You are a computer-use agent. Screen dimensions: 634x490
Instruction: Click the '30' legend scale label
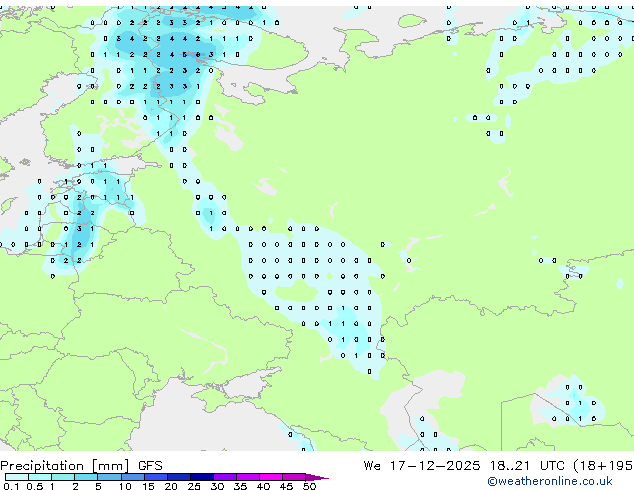tap(217, 486)
